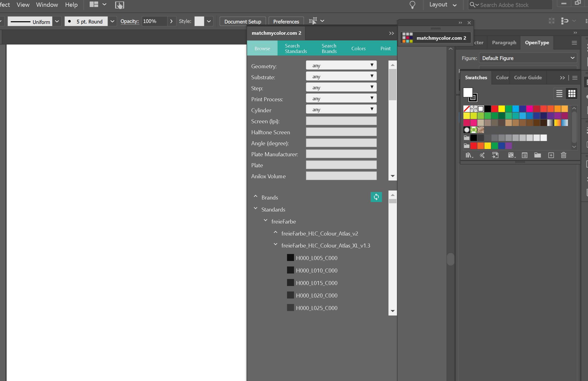
Task: Open the Style dropdown arrow
Action: [x=209, y=21]
